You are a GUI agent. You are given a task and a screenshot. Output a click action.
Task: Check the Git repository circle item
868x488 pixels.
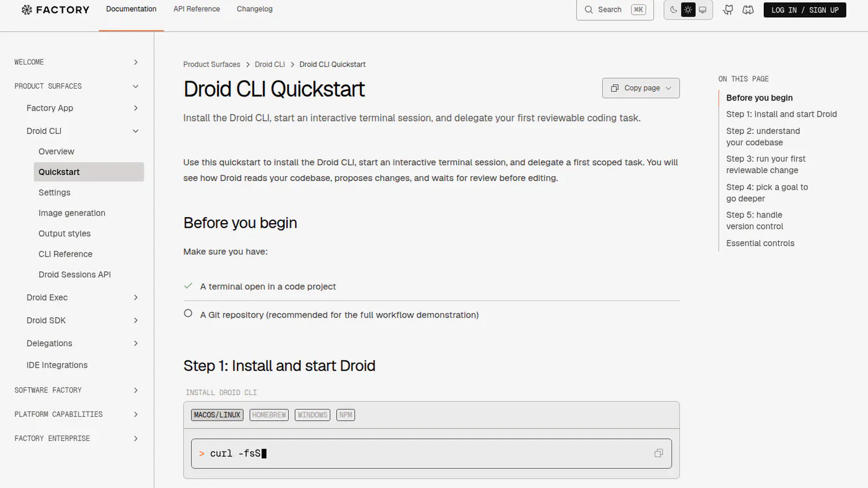[x=188, y=314]
